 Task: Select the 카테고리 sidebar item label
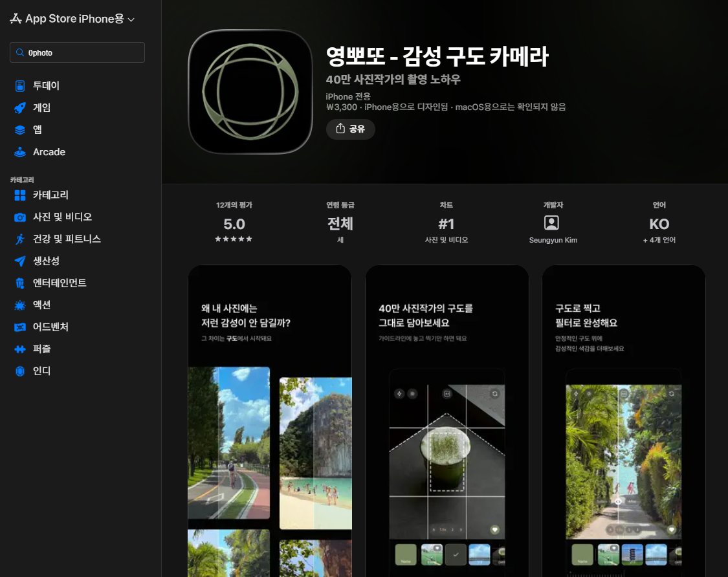[50, 195]
